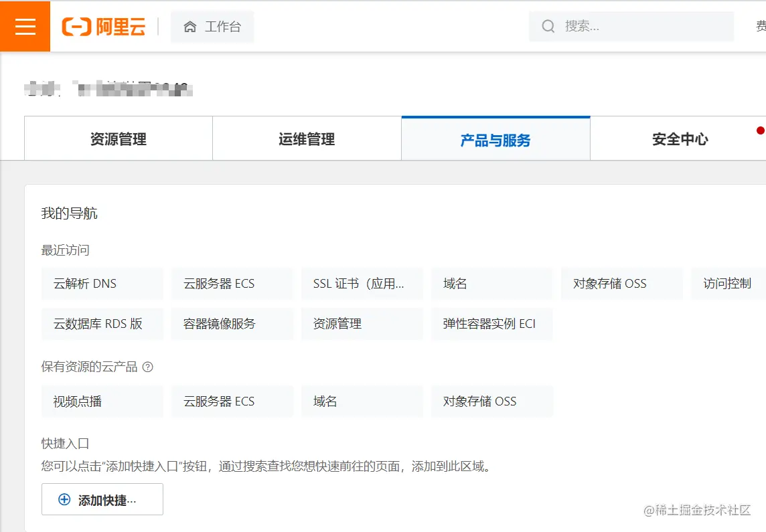Open the 资源管理 recent-visit chip
The image size is (766, 532).
click(362, 324)
